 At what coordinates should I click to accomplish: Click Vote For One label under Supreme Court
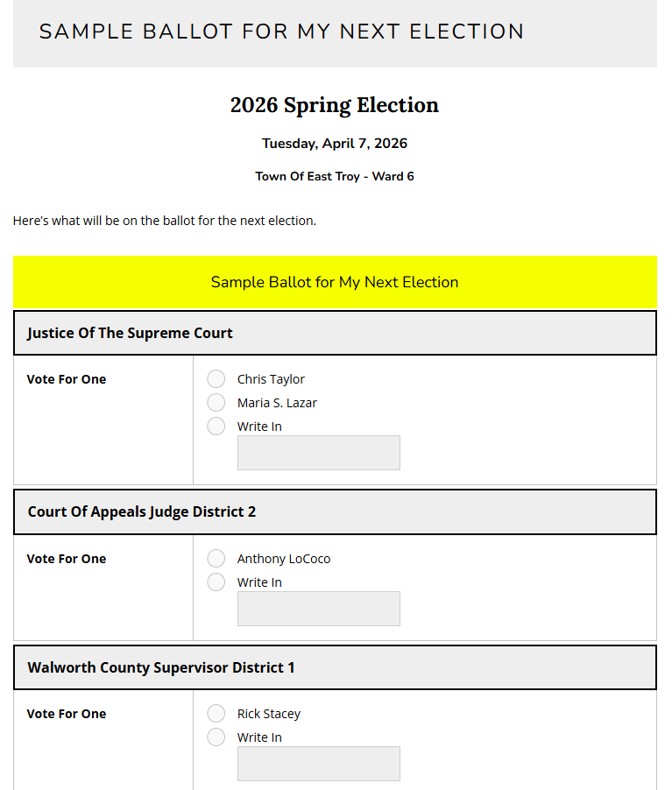coord(67,379)
